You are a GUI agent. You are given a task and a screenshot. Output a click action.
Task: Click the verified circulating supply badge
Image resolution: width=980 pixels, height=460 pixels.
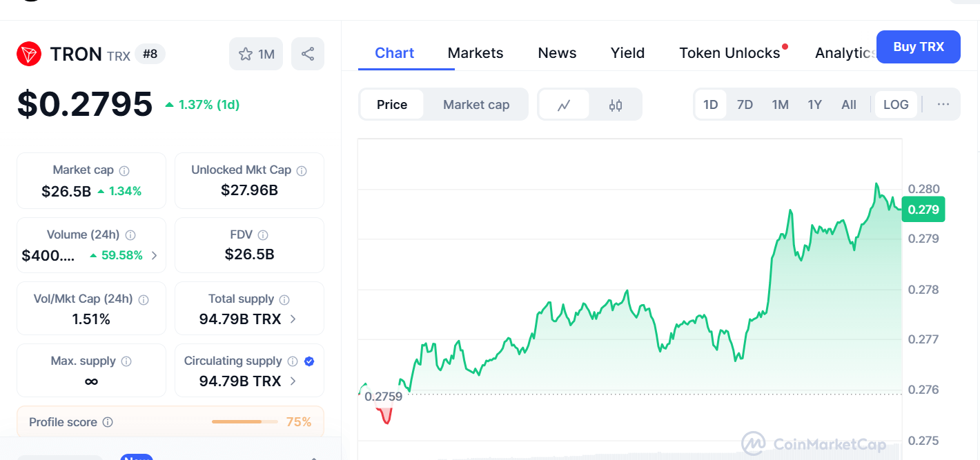(309, 361)
